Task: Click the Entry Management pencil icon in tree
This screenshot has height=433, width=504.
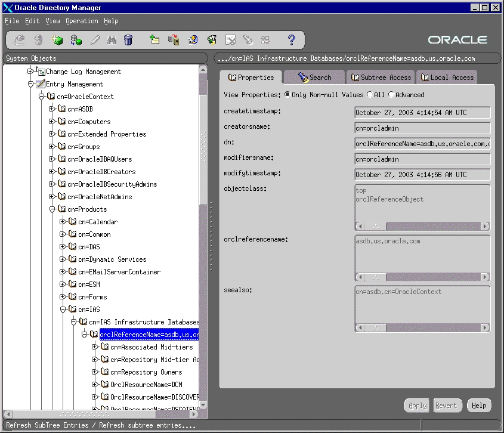Action: (41, 84)
